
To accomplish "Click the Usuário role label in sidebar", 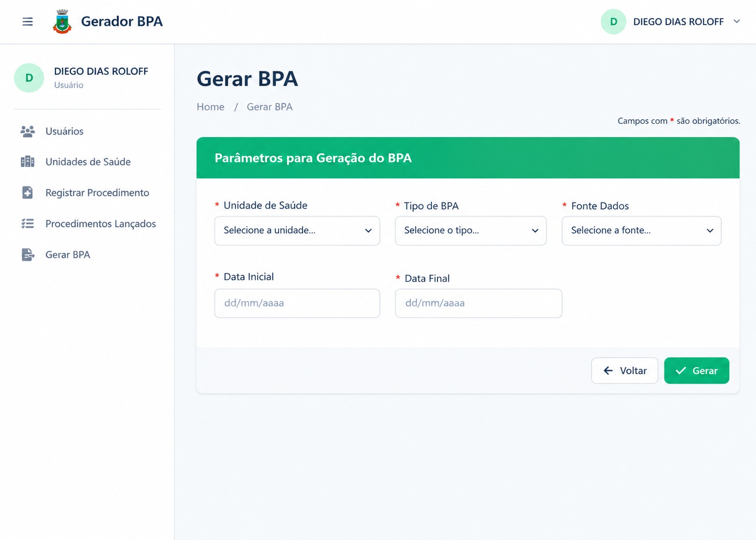I will [69, 85].
